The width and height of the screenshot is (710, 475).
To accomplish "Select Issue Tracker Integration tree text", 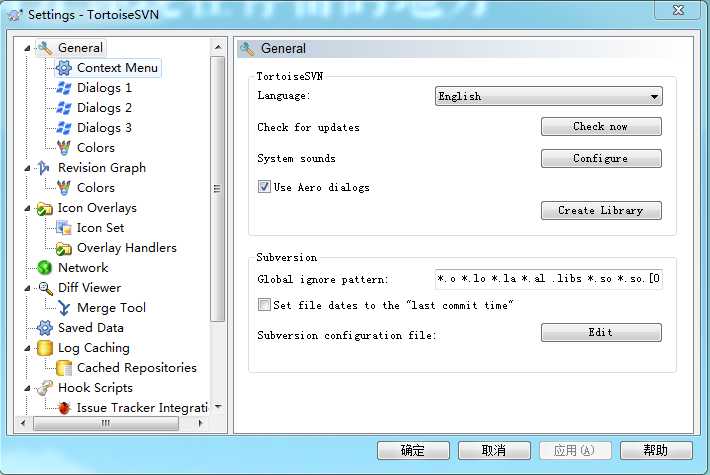I will click(x=142, y=408).
